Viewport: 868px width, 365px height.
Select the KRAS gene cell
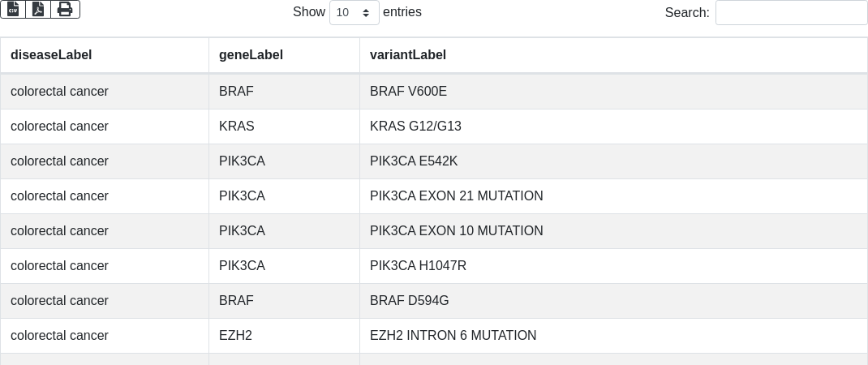coord(284,127)
